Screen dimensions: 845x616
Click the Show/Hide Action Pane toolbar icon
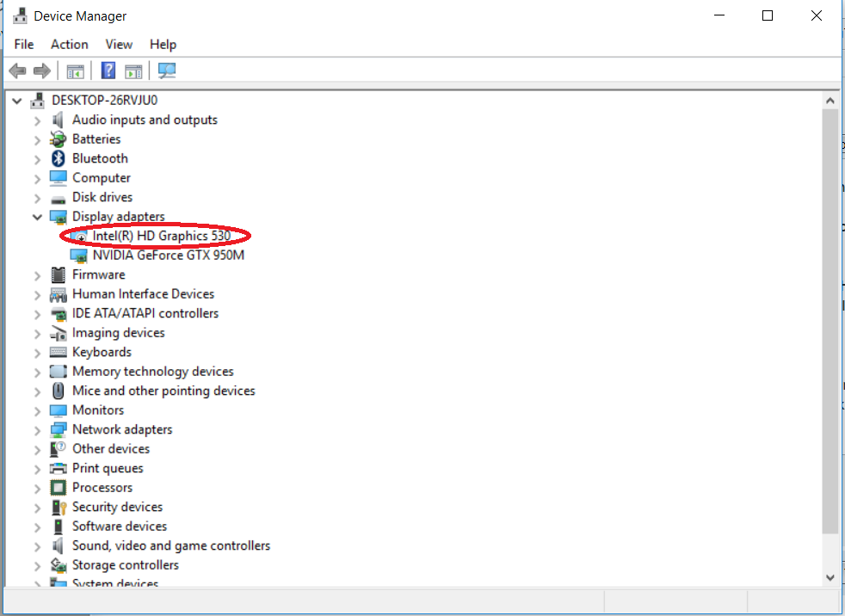click(133, 71)
